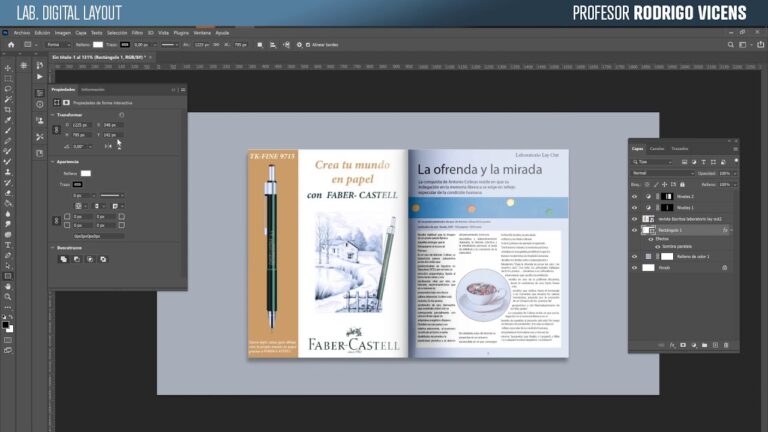Switch to the Trazados tab
The width and height of the screenshot is (768, 432).
click(680, 149)
